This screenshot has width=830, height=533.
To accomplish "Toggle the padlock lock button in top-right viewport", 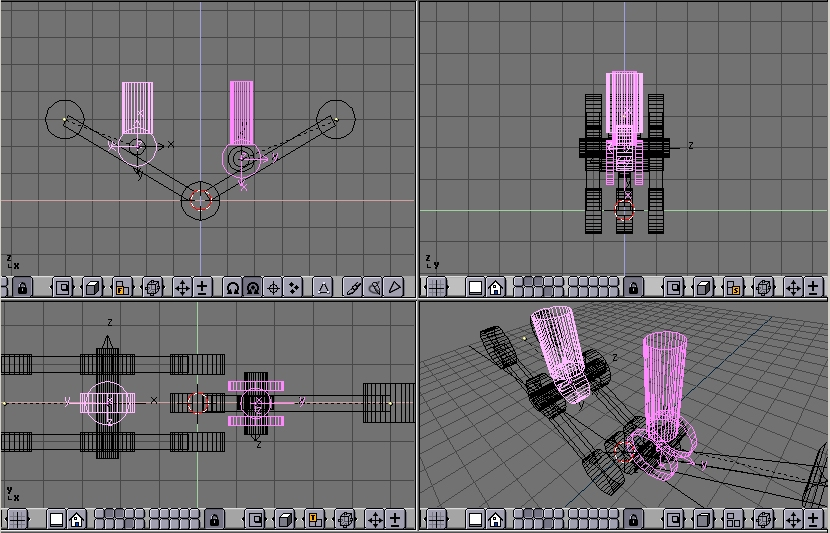I will click(x=633, y=287).
